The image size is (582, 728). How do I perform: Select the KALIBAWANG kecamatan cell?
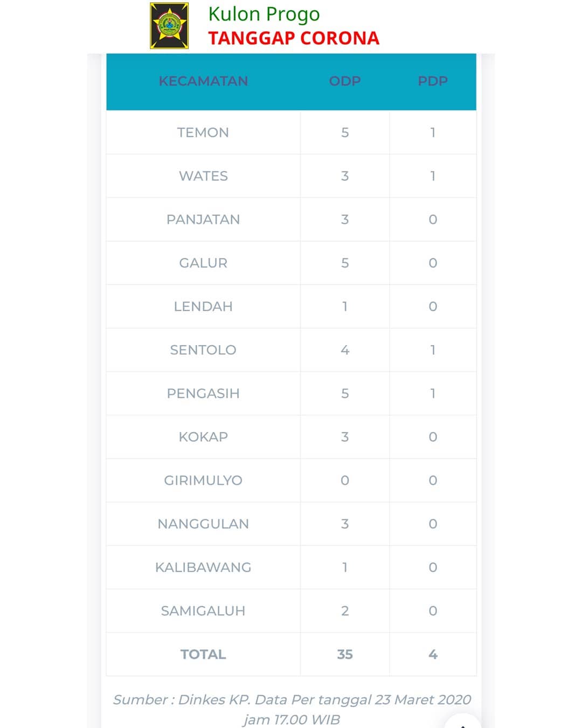coord(203,567)
